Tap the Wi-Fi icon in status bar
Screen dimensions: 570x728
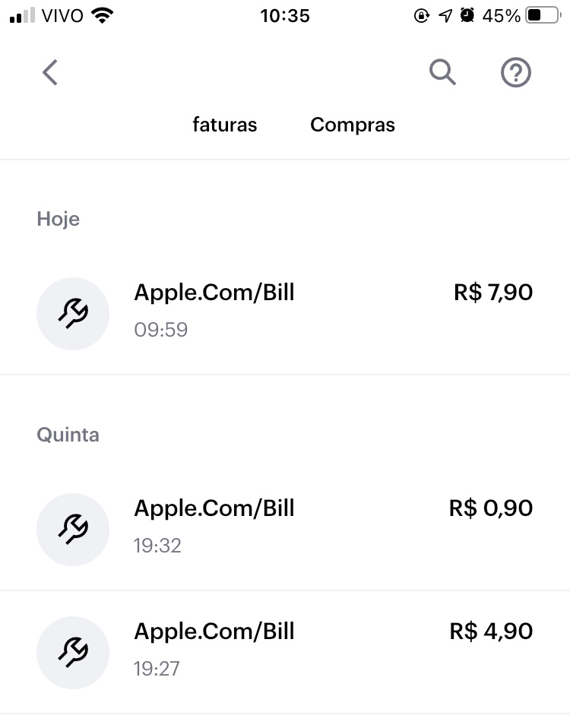pos(100,15)
